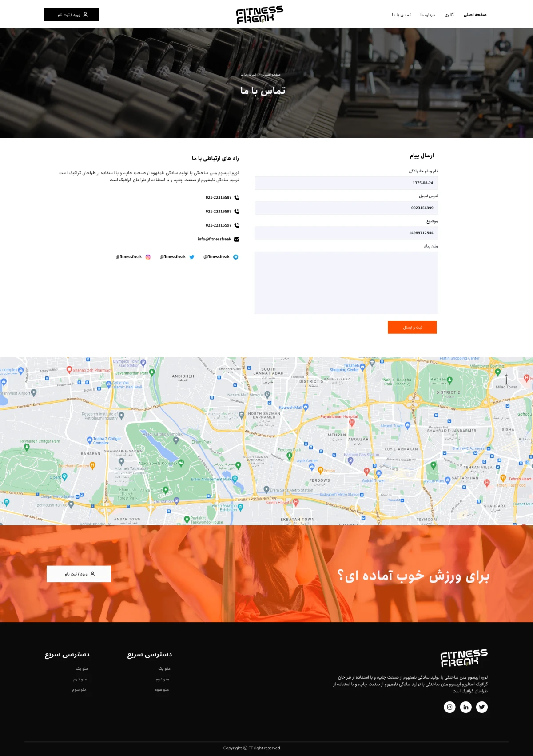Open the درباره ما menu item
Image resolution: width=533 pixels, height=756 pixels.
(x=427, y=15)
